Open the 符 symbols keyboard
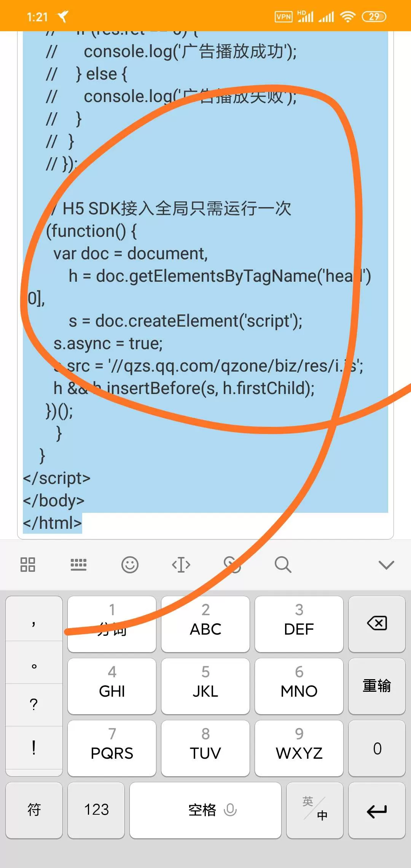The height and width of the screenshot is (868, 411). 34,811
